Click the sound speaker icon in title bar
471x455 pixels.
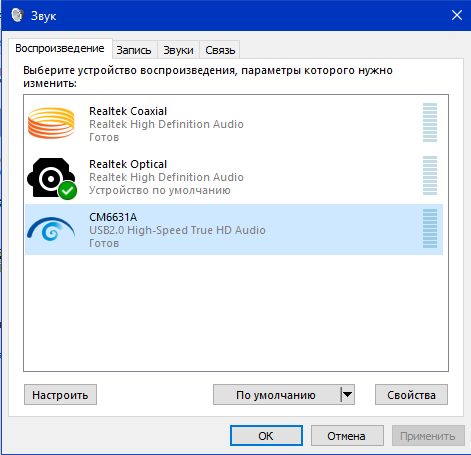coord(17,15)
